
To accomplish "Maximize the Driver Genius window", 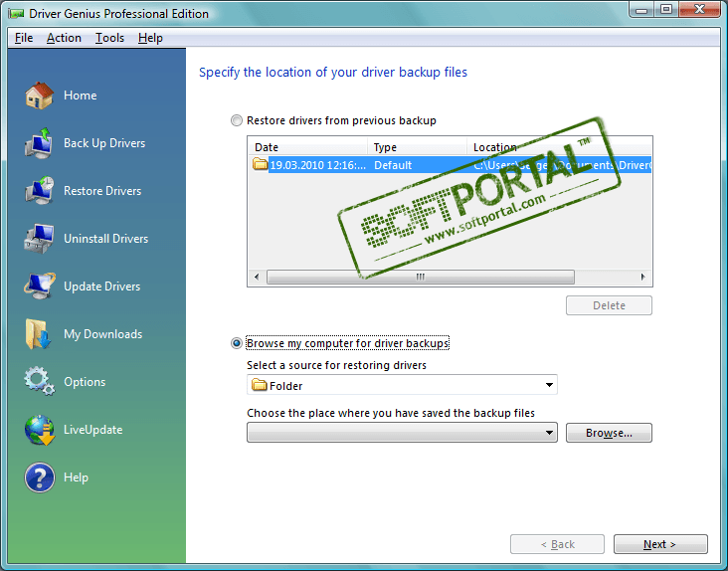I will [666, 9].
